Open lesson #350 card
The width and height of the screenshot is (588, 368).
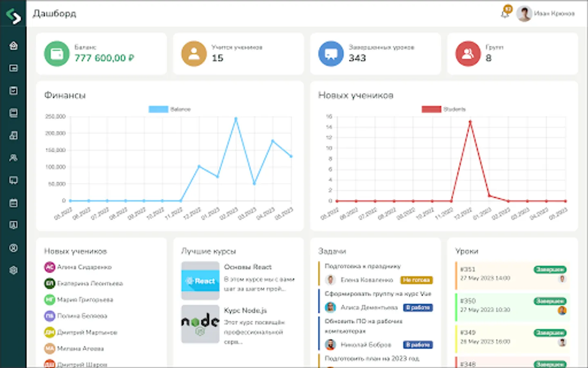tap(512, 307)
